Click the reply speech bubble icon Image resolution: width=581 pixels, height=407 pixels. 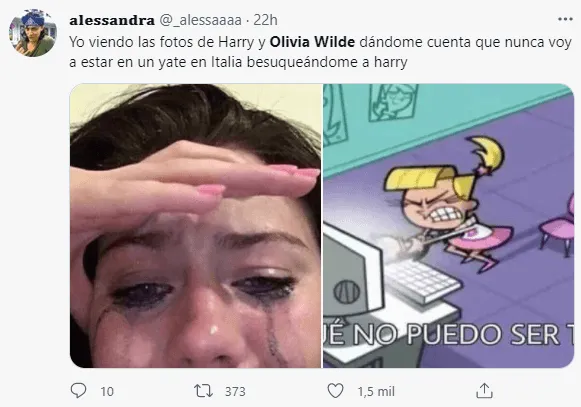[78, 391]
